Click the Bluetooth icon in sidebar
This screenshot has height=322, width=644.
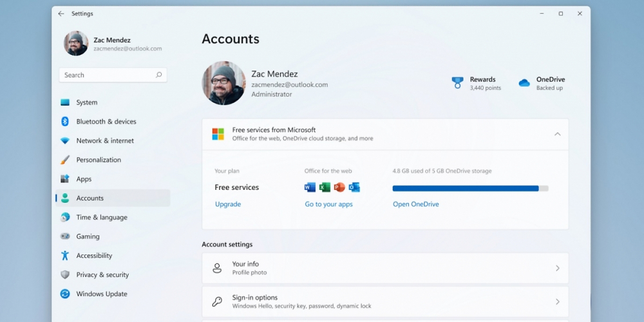[x=65, y=122]
